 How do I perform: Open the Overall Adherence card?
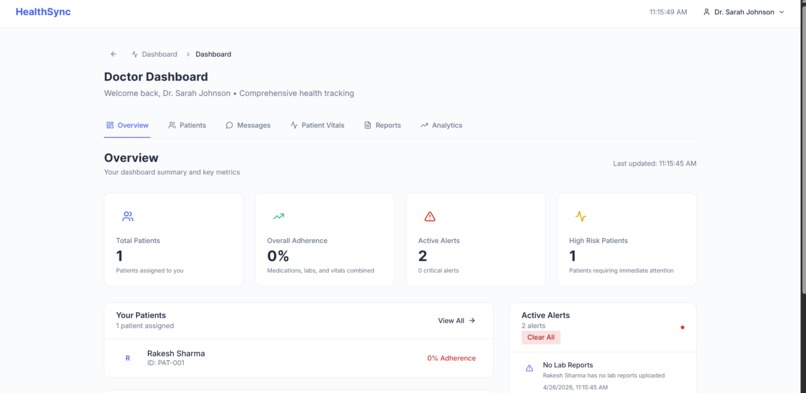pos(325,239)
